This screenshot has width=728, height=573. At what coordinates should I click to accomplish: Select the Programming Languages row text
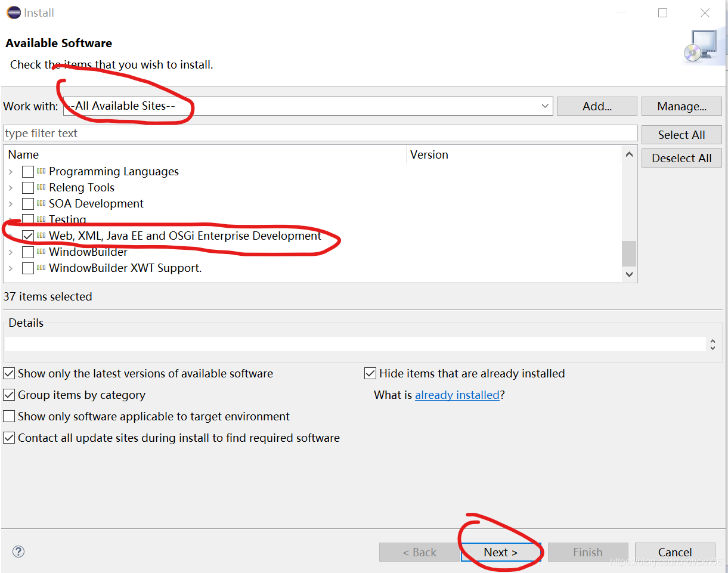(x=114, y=171)
